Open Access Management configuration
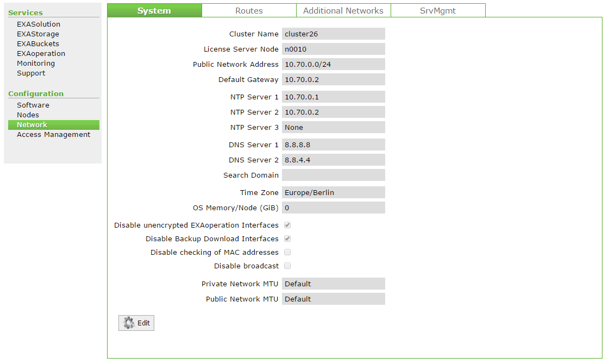 tap(53, 135)
